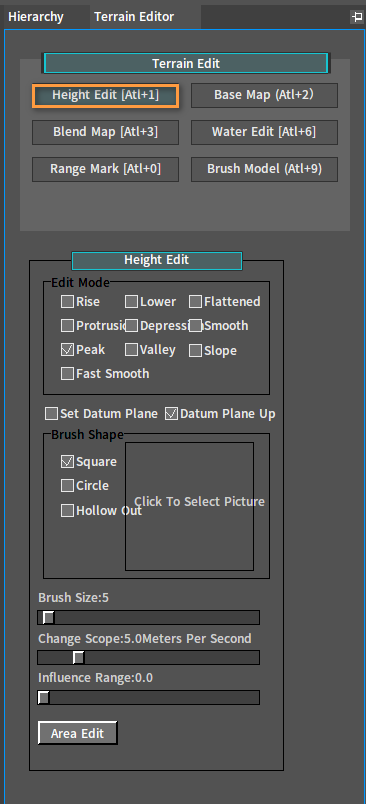Image resolution: width=366 pixels, height=804 pixels.
Task: Click the Change Scope slider handle
Action: click(78, 657)
